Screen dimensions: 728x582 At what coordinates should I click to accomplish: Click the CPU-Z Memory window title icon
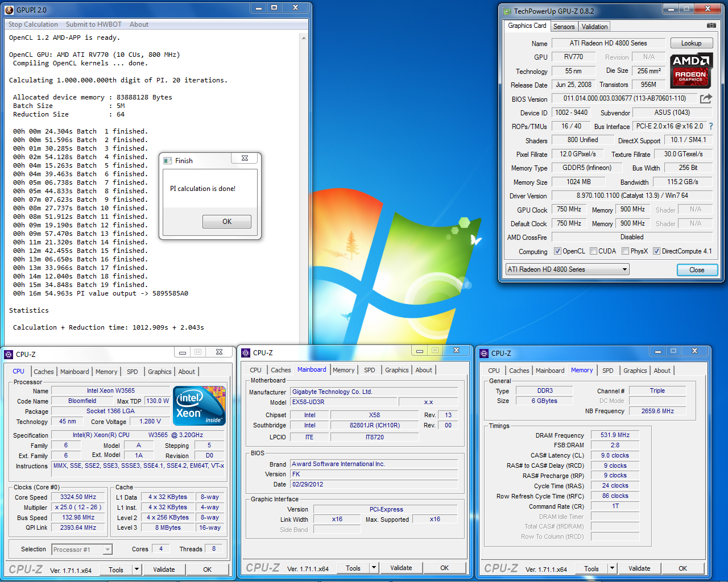click(x=484, y=353)
